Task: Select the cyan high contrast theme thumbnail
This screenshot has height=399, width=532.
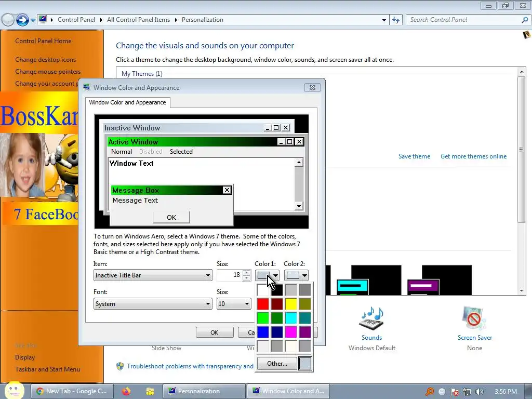Action: click(x=369, y=281)
